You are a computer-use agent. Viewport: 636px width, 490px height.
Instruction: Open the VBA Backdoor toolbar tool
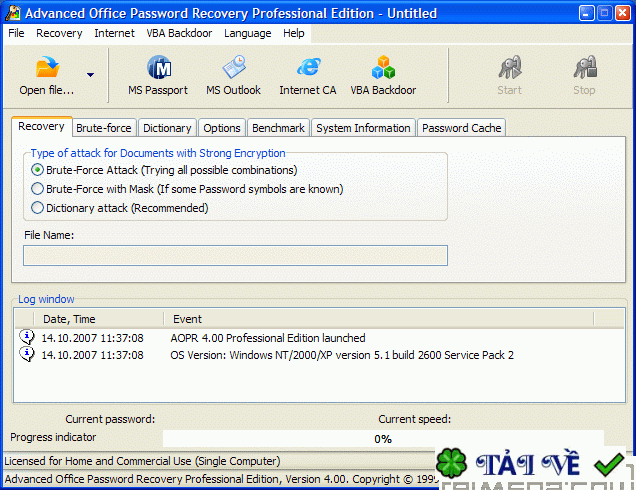383,75
